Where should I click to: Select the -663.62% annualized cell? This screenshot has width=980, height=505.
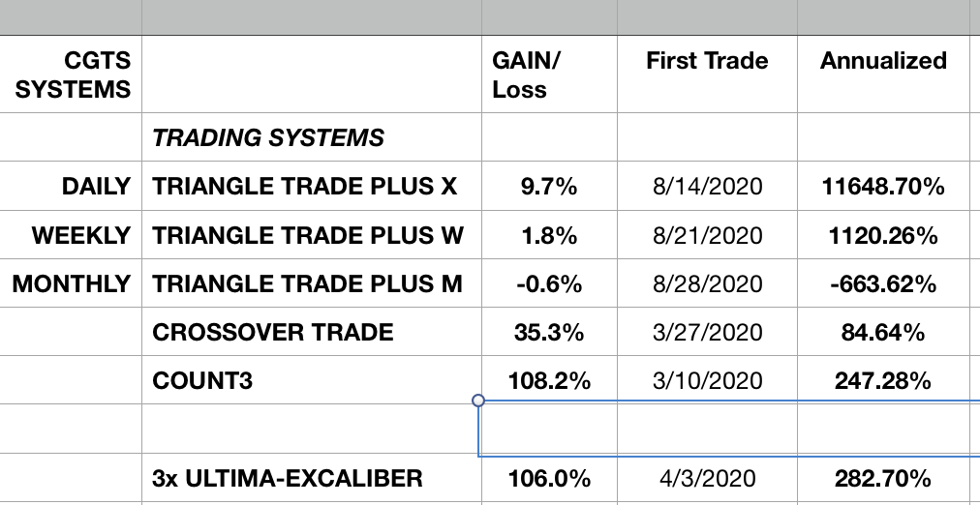(883, 283)
